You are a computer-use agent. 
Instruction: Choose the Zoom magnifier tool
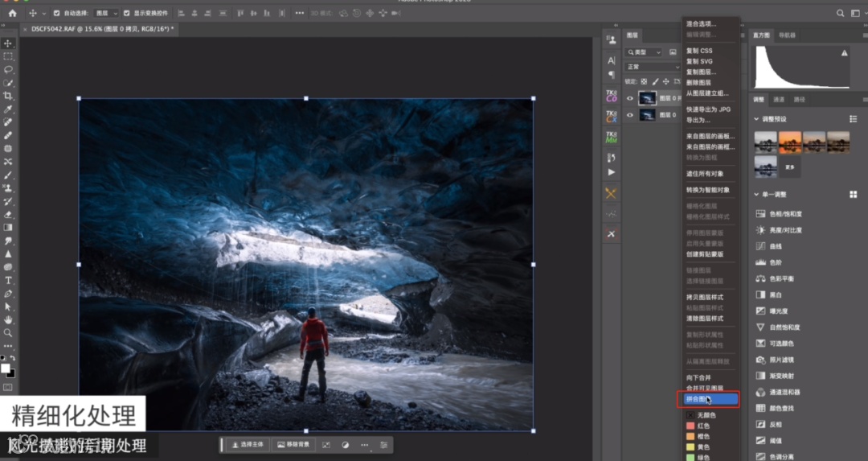pos(8,332)
